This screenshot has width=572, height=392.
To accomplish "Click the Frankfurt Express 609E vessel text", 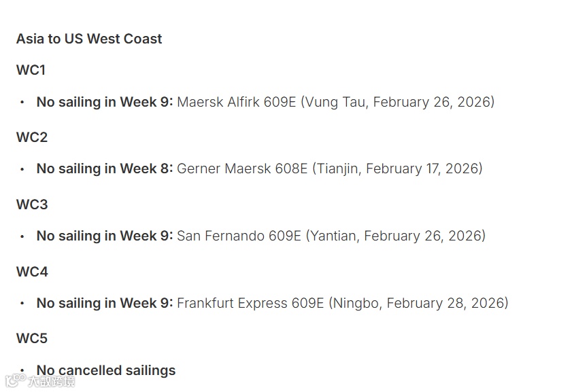I will coord(250,303).
